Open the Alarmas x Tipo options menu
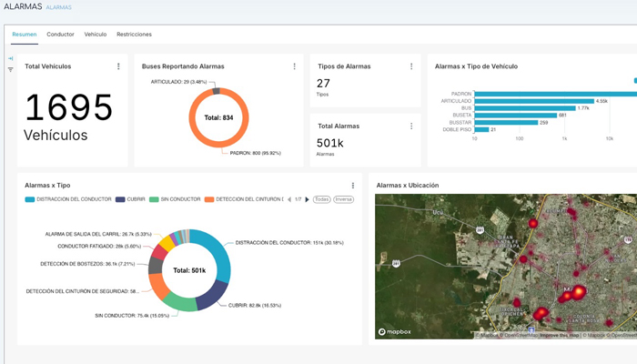Image resolution: width=637 pixels, height=364 pixels. [x=353, y=186]
